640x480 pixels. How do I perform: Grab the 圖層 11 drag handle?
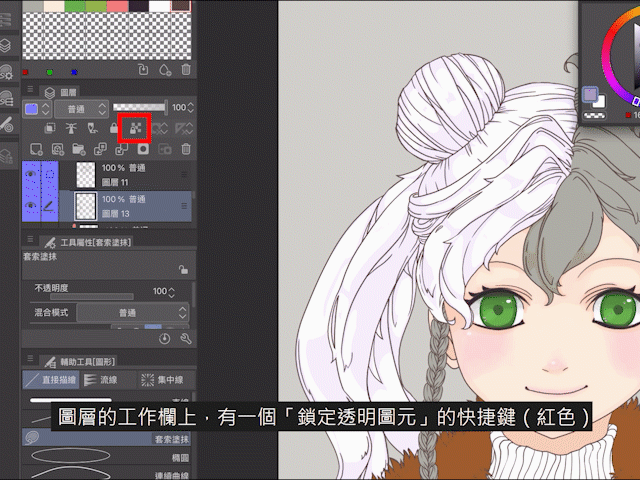184,175
